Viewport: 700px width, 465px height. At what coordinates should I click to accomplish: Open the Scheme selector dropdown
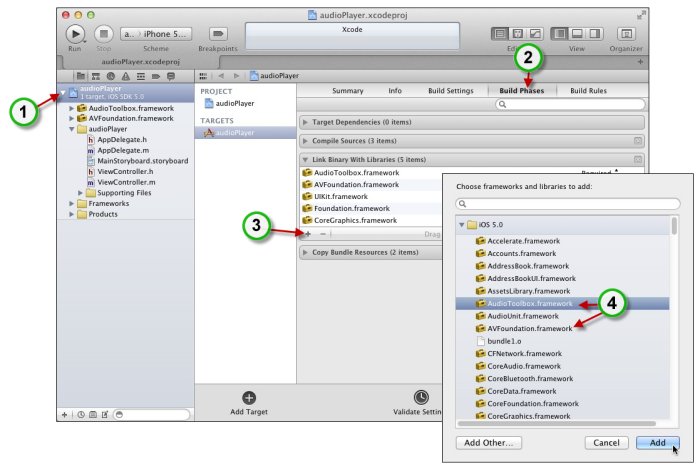(x=156, y=34)
